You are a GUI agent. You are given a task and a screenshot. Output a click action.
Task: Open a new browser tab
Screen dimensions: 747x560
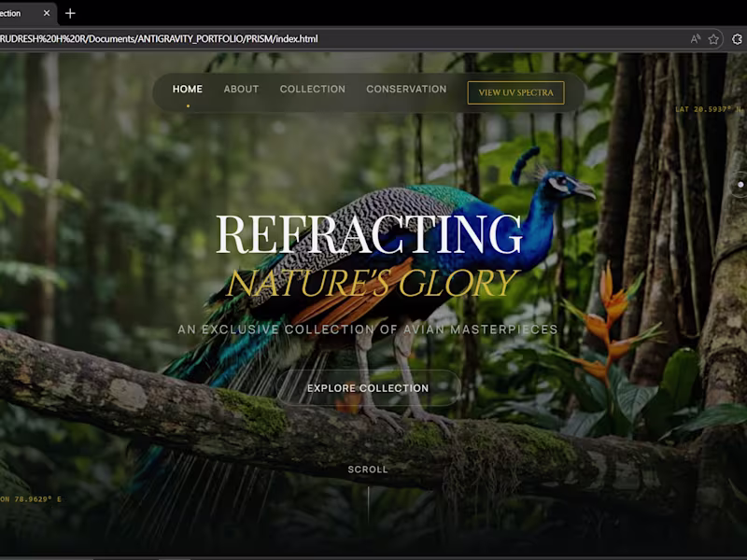(70, 13)
